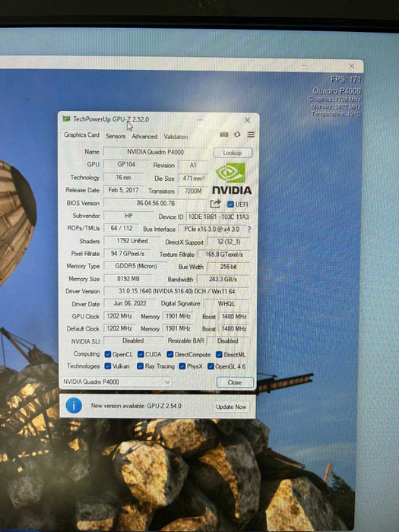Toggle the Vulkan checkbox
Screen dimensions: 399x532
(108, 366)
